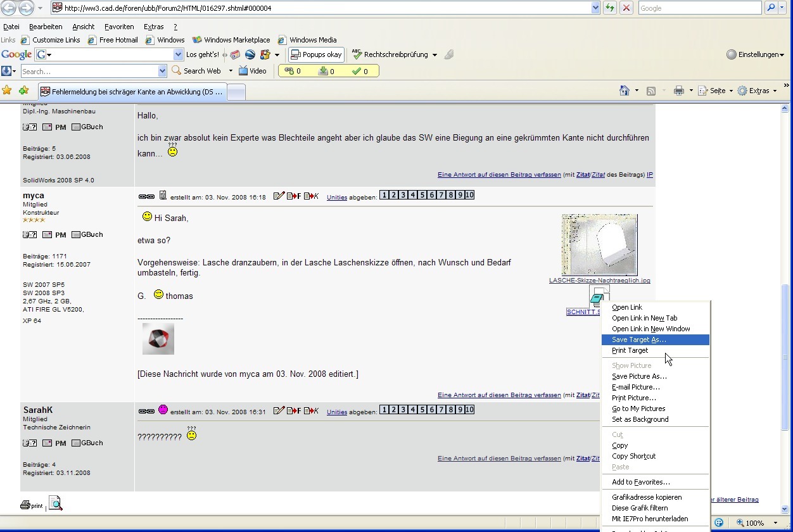The image size is (793, 532).
Task: Click the Forward navigation arrow button
Action: coord(27,8)
